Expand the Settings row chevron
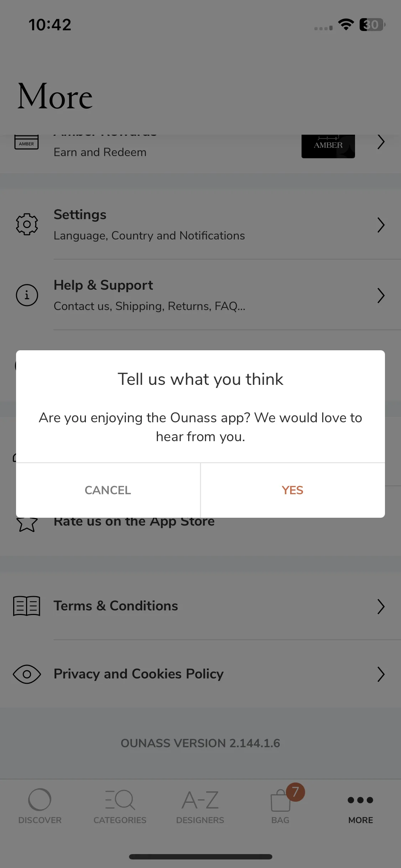The image size is (401, 868). click(381, 225)
